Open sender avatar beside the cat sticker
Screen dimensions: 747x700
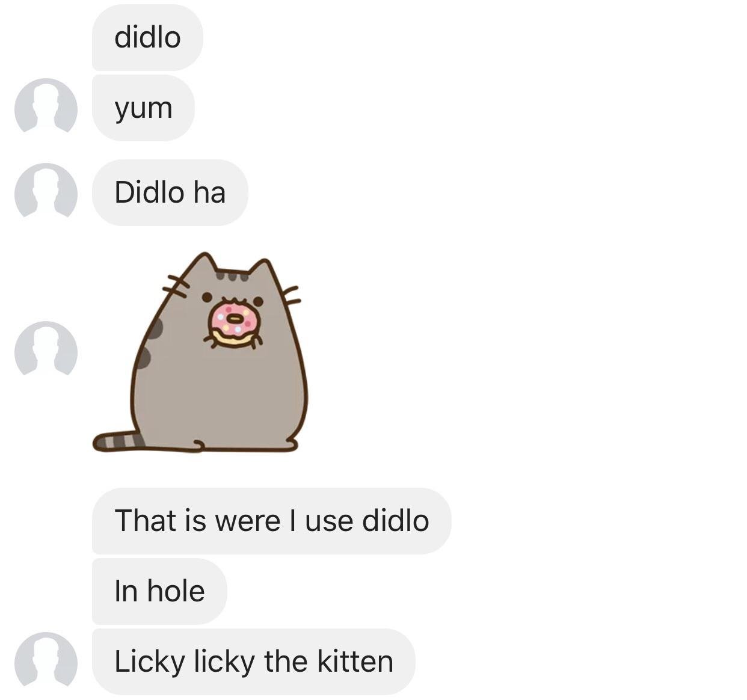point(46,348)
